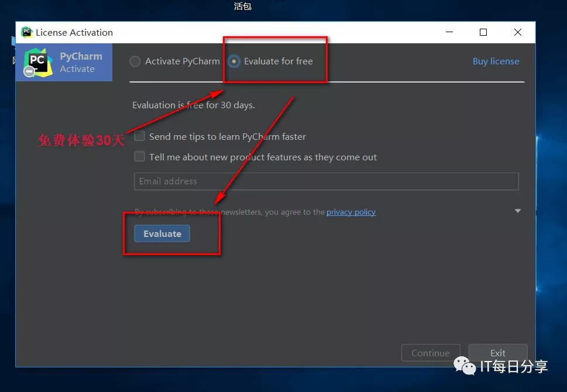Viewport: 567px width, 392px height.
Task: Select the PyCharm Activate sidebar item
Action: click(x=64, y=62)
